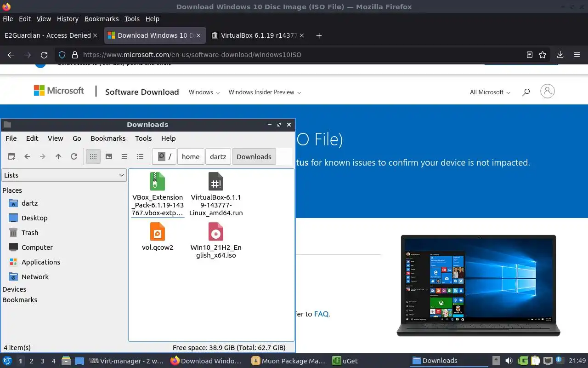Select the VBox_Extension_Pack file icon
The image size is (588, 368).
tap(158, 181)
